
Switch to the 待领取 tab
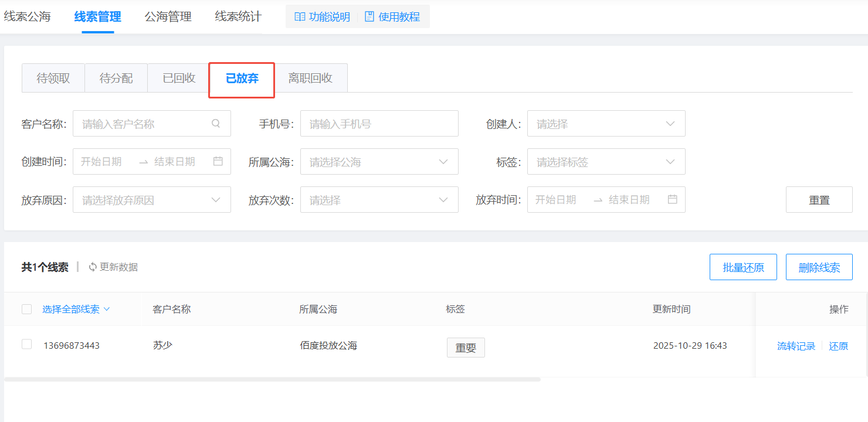(x=53, y=79)
